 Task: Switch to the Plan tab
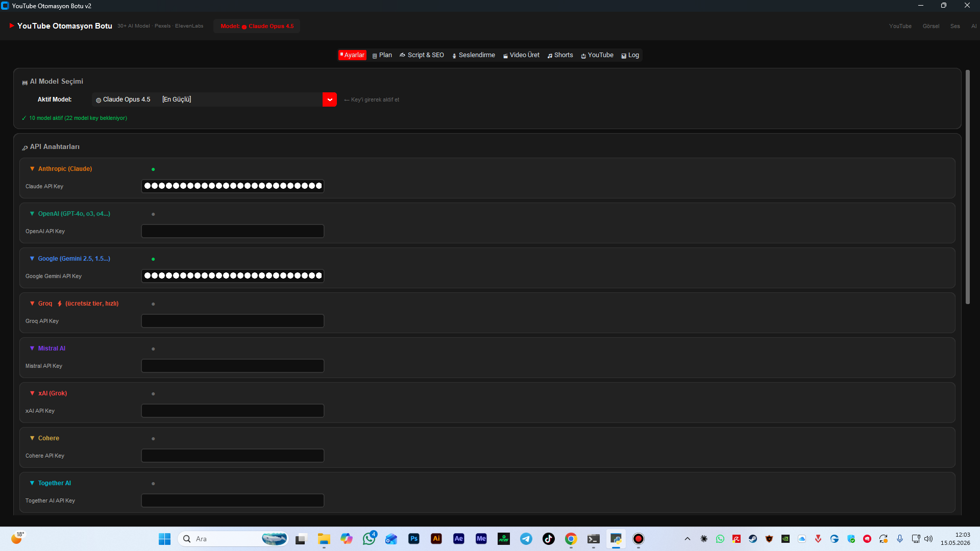(382, 55)
